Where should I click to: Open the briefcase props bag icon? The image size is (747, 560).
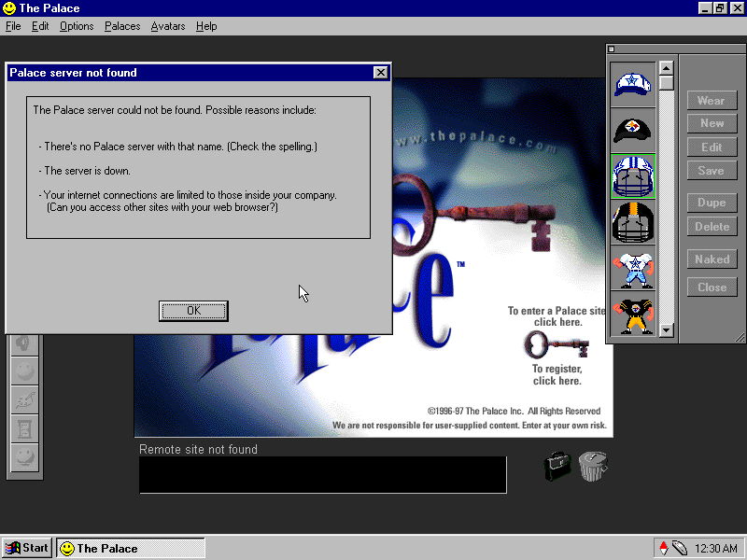(557, 465)
